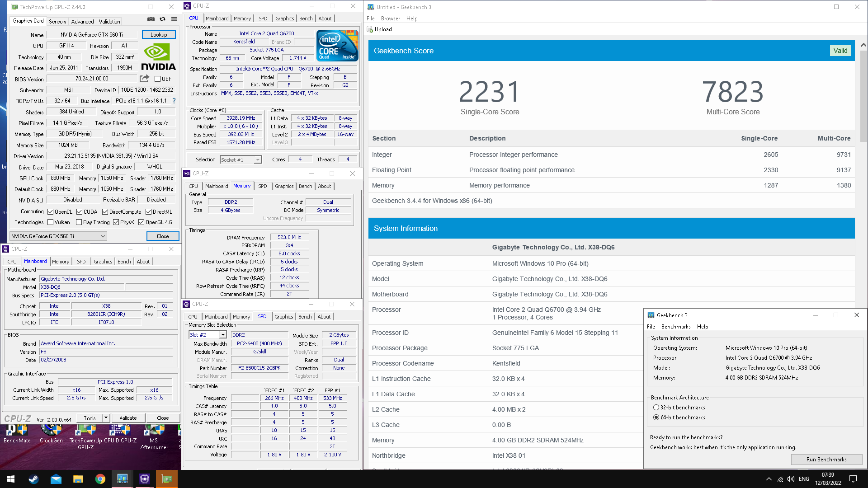The width and height of the screenshot is (868, 488).
Task: Select 64-bit benchmarks radio button
Action: pyautogui.click(x=656, y=418)
